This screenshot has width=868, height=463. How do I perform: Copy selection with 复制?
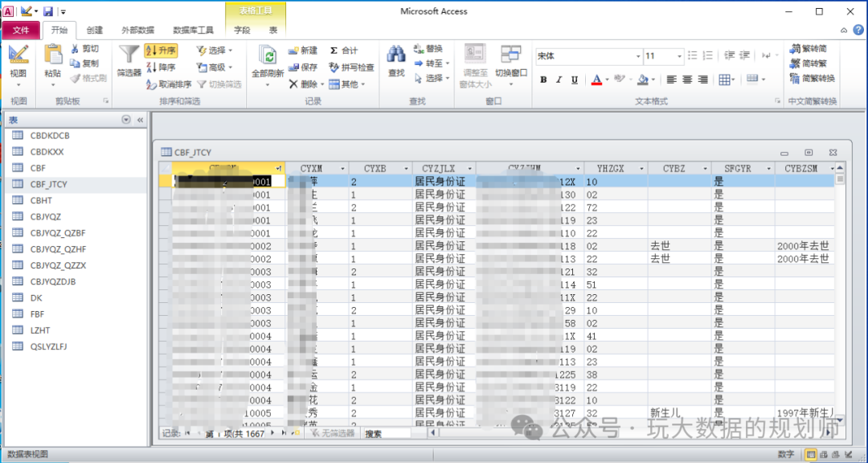(84, 64)
